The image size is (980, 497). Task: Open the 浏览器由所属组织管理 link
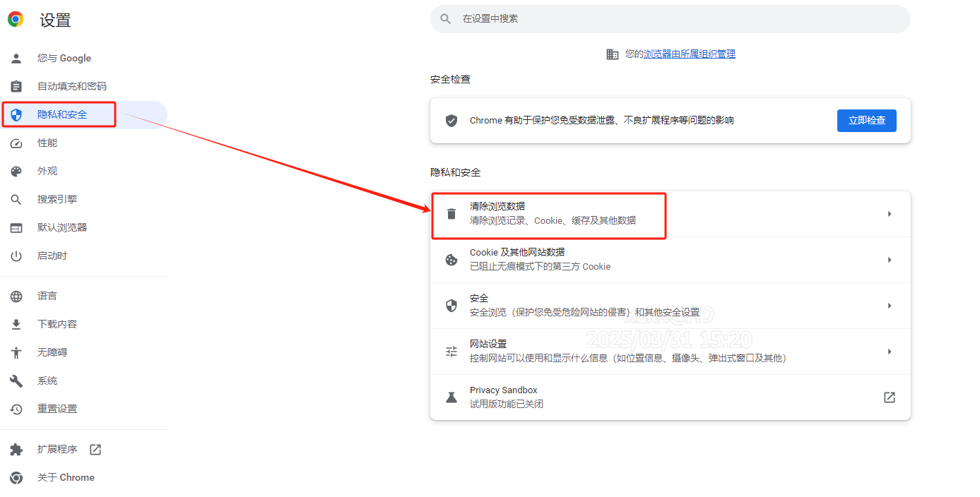[x=689, y=54]
